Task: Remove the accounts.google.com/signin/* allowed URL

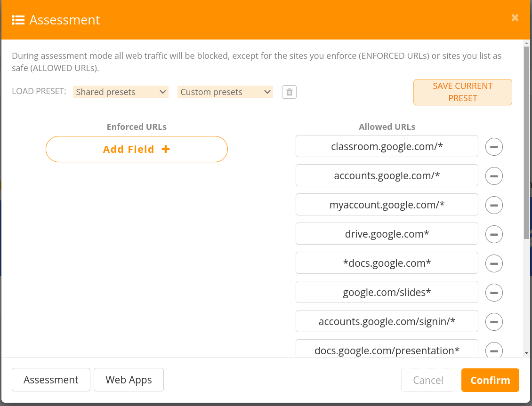Action: point(494,322)
